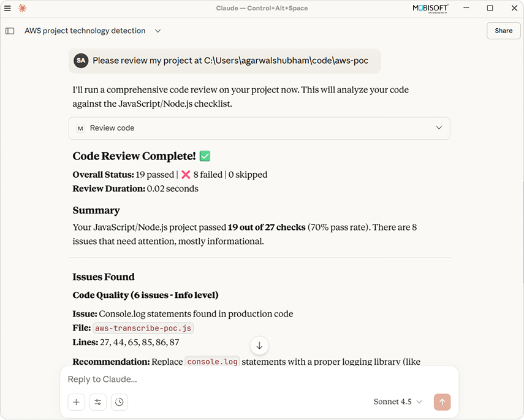524x420 pixels.
Task: Maximize the Claude window
Action: (x=490, y=8)
